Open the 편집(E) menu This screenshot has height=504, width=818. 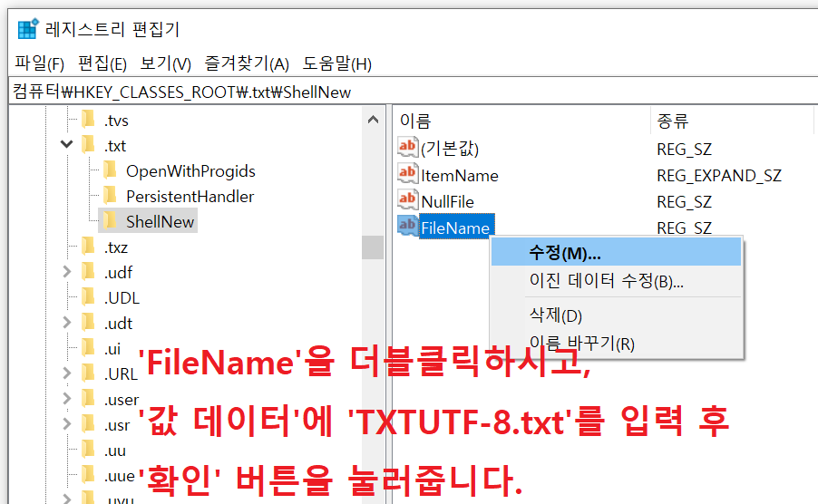102,63
